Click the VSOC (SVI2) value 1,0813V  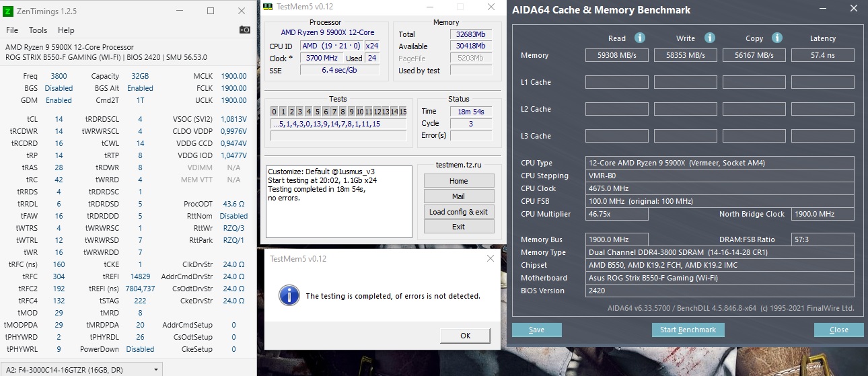pyautogui.click(x=233, y=119)
